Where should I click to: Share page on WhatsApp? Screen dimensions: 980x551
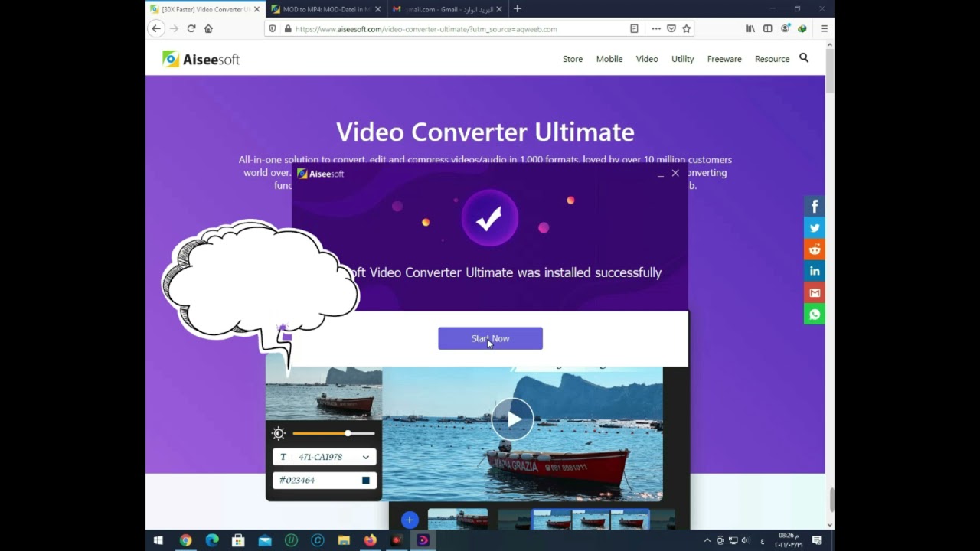(x=815, y=314)
